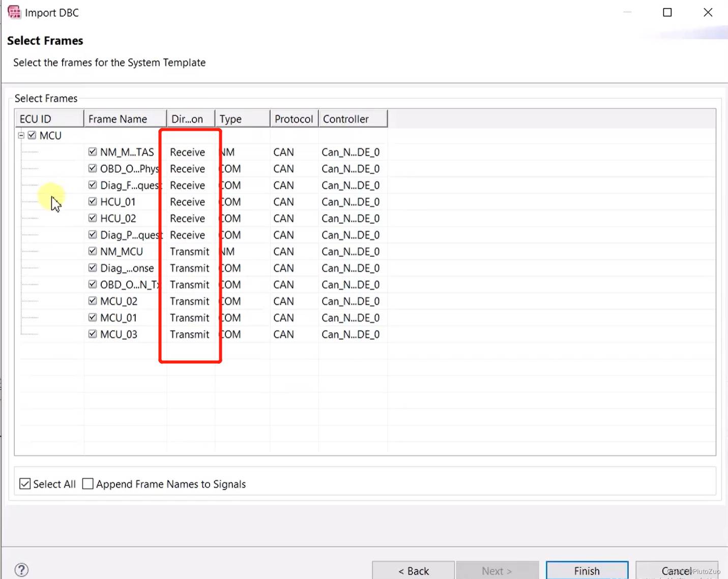
Task: Uncheck the MCU_02 frame checkbox
Action: click(93, 301)
